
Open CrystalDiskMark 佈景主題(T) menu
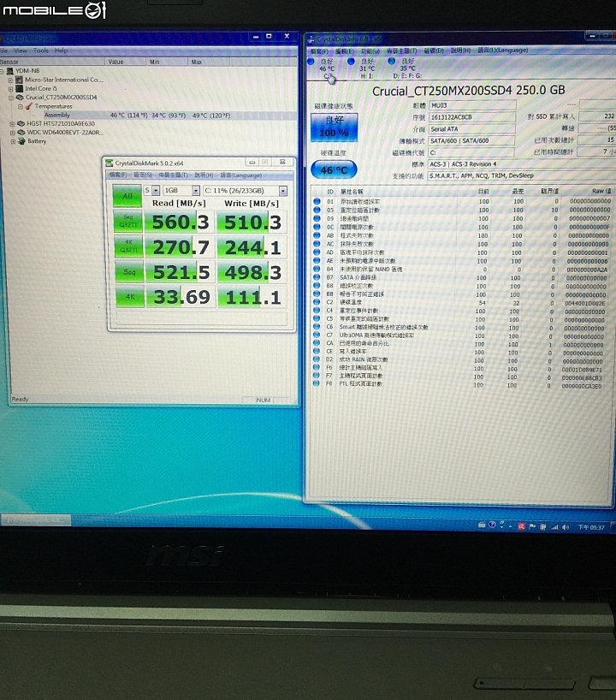point(173,175)
